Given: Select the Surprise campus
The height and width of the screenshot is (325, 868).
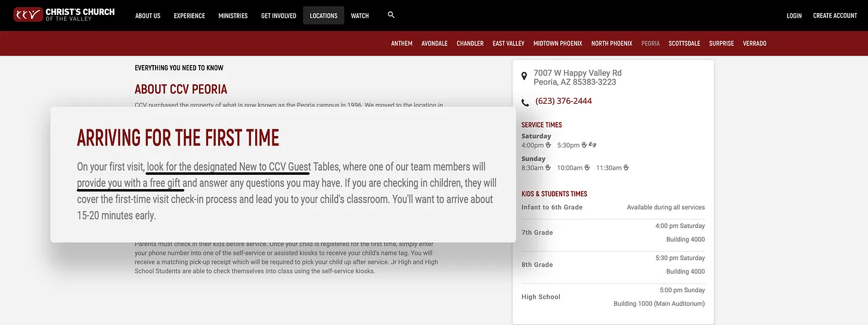Looking at the screenshot, I should point(721,44).
